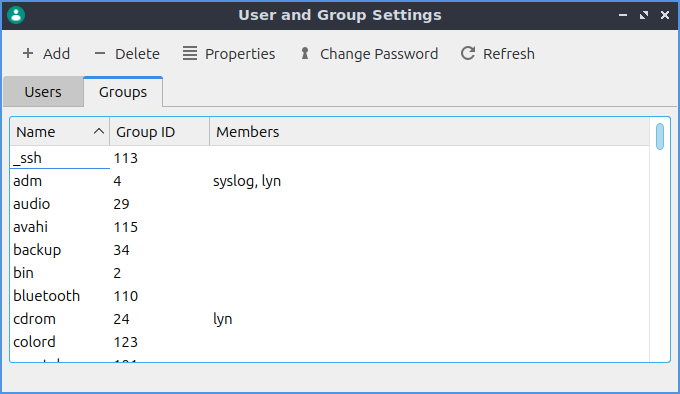680x394 pixels.
Task: Click the Properties text label
Action: (x=240, y=54)
